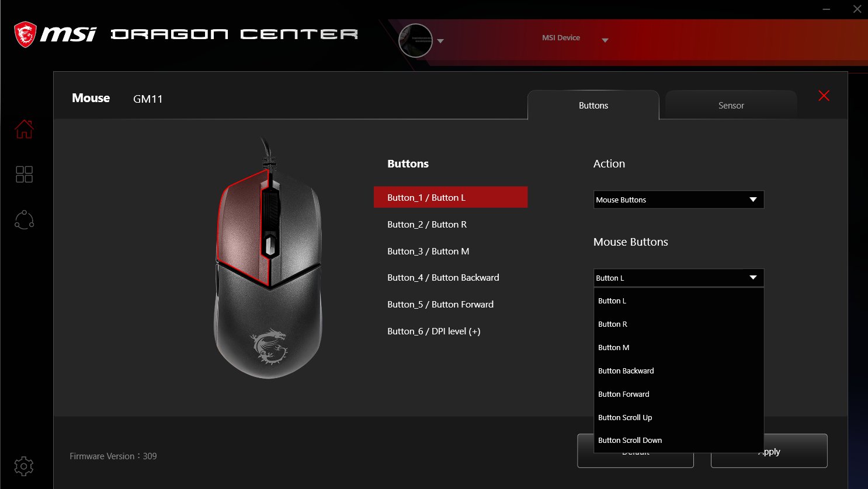868x489 pixels.
Task: Collapse the Button L dropdown
Action: (679, 278)
